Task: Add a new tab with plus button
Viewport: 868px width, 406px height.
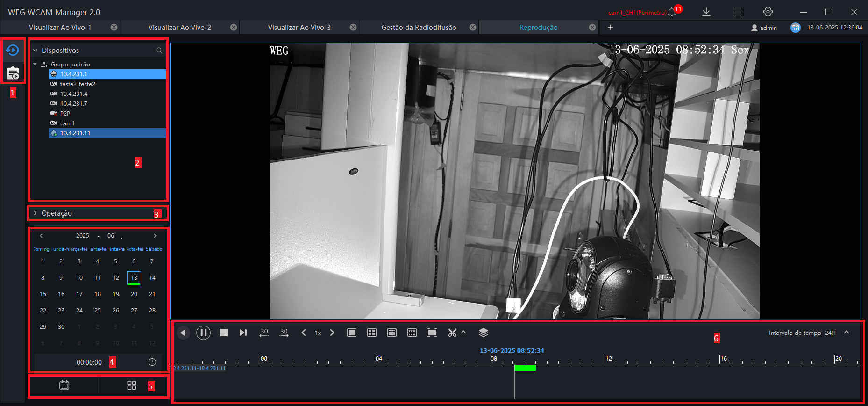Action: coord(610,28)
